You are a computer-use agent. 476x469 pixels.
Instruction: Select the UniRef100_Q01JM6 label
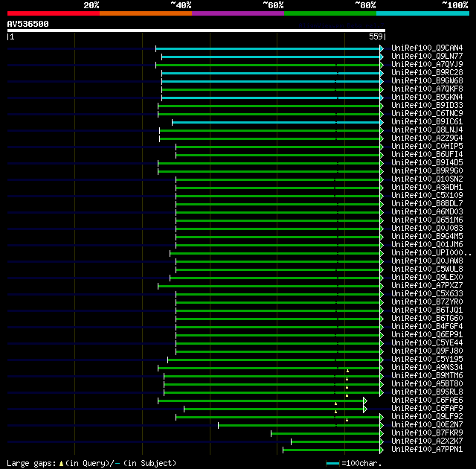coord(427,245)
